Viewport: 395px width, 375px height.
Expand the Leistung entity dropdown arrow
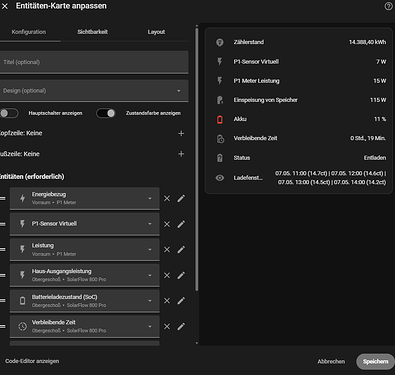click(150, 250)
